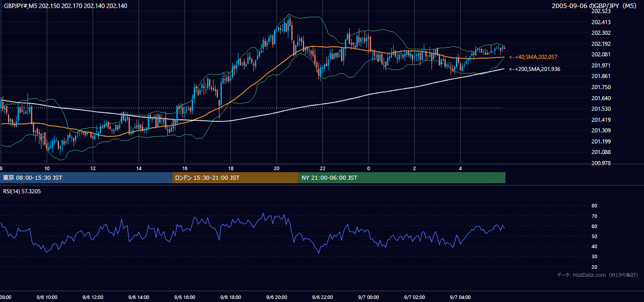Click the bottom time label 9/7 04:00
644x302 pixels.
point(461,297)
